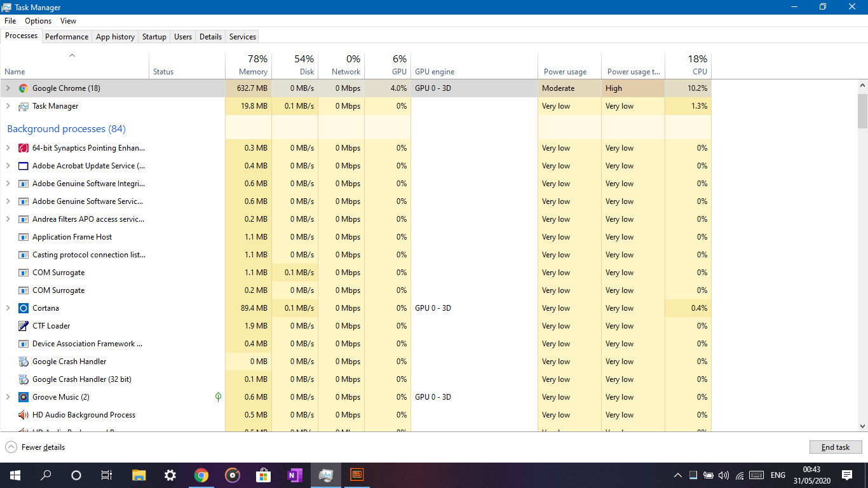Sort by the GPU engine column header

(474, 65)
